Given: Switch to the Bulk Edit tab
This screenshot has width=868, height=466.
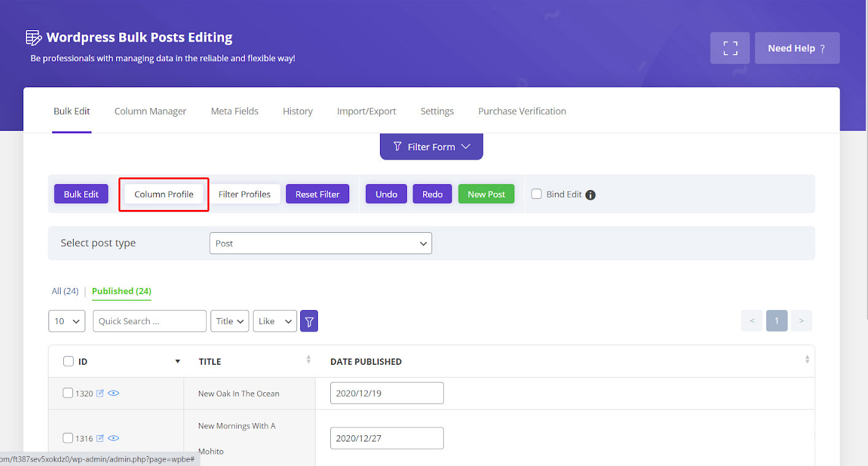Looking at the screenshot, I should click(x=72, y=111).
